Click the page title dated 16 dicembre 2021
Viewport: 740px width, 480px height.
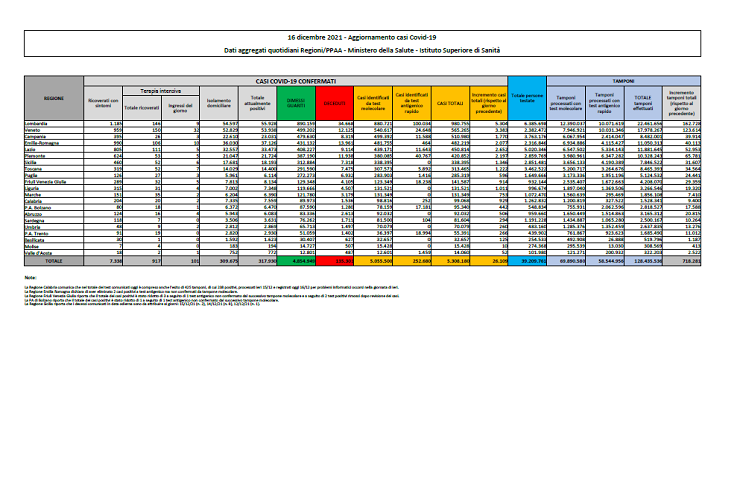(369, 35)
